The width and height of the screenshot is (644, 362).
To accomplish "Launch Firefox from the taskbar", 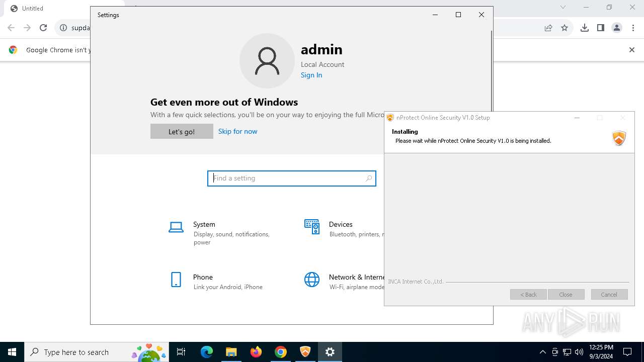I will point(256,352).
